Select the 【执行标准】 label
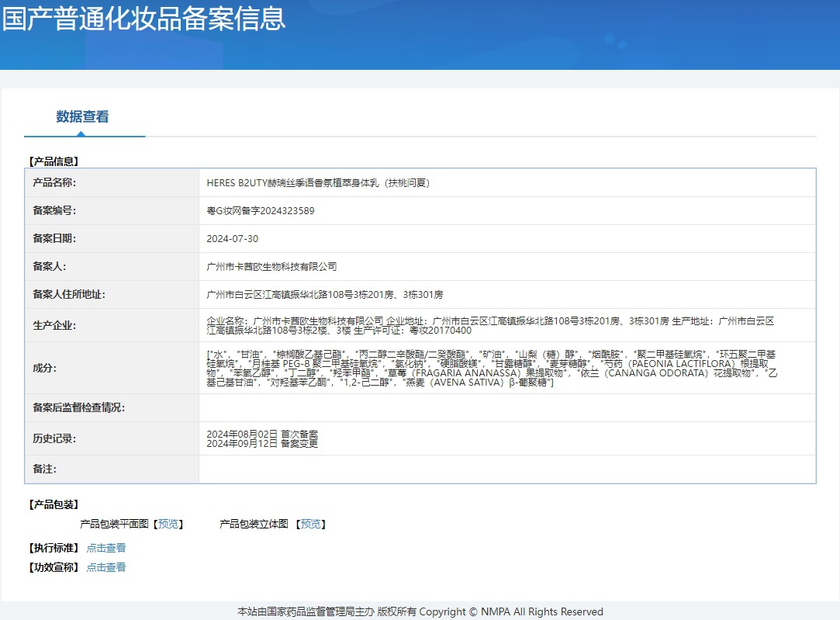The height and width of the screenshot is (620, 840). (54, 548)
